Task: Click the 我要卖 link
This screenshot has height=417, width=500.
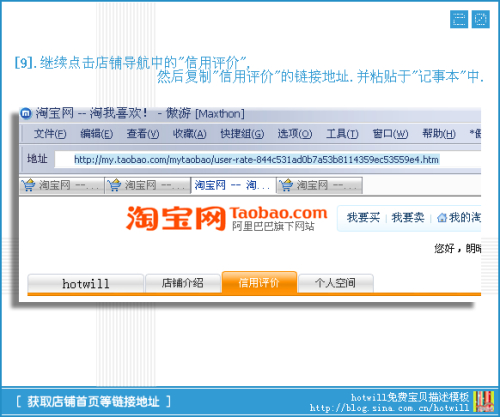Action: [x=408, y=218]
